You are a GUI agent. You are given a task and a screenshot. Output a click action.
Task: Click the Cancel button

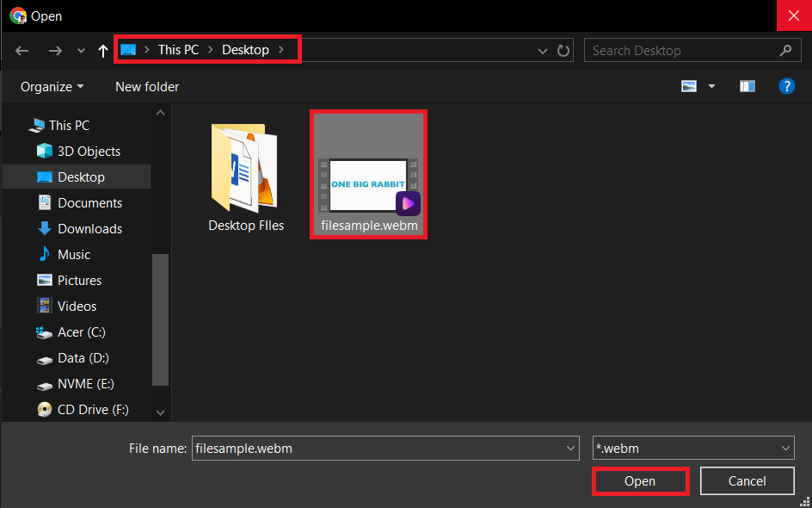click(x=747, y=481)
